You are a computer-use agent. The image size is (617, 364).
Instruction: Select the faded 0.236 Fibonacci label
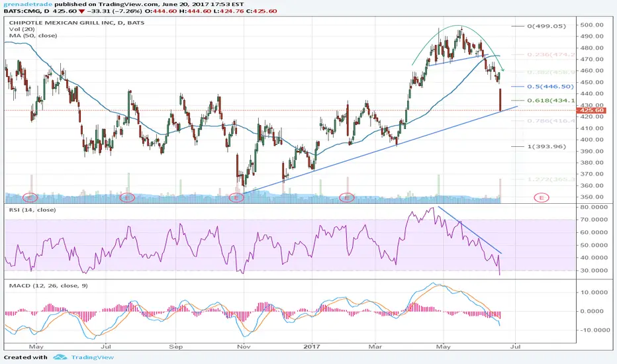pos(551,54)
